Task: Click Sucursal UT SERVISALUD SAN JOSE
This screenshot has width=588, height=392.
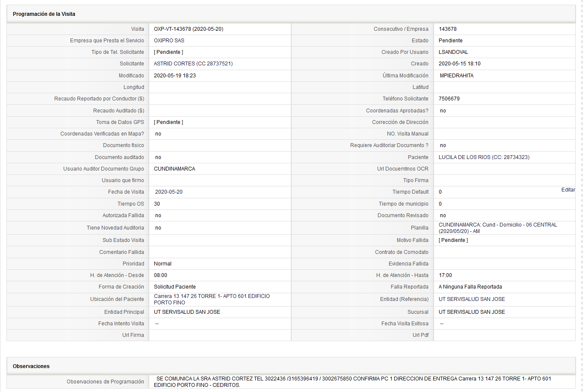Action: [472, 312]
